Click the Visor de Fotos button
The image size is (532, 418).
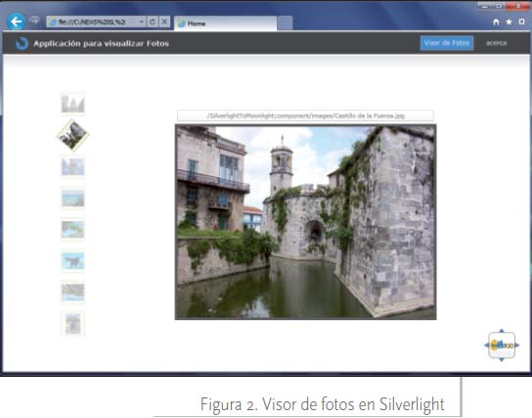[447, 43]
